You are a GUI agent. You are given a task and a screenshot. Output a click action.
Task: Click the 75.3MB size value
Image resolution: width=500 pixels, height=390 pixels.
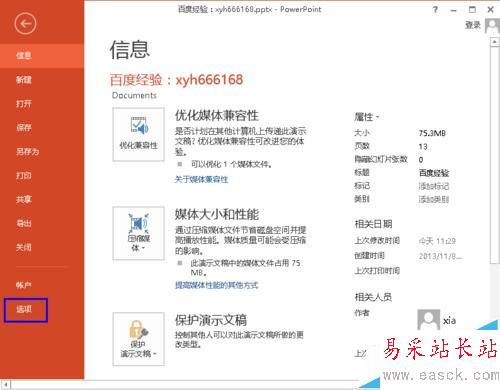pos(432,133)
